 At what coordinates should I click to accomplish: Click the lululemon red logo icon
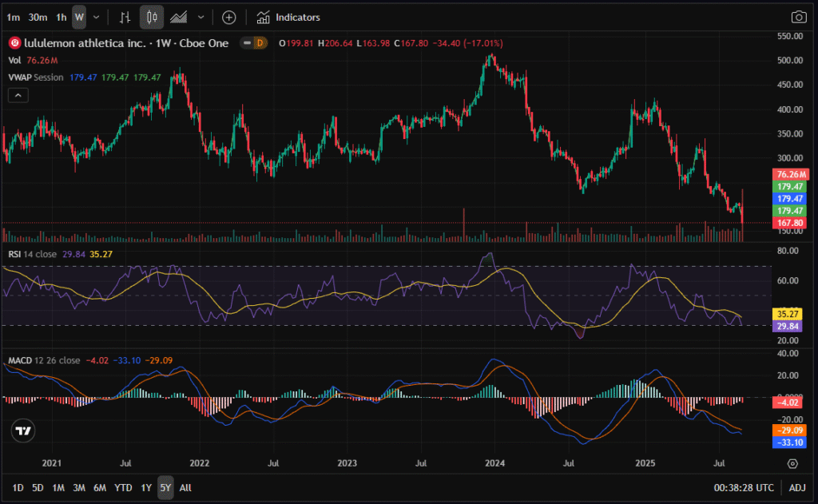click(14, 42)
